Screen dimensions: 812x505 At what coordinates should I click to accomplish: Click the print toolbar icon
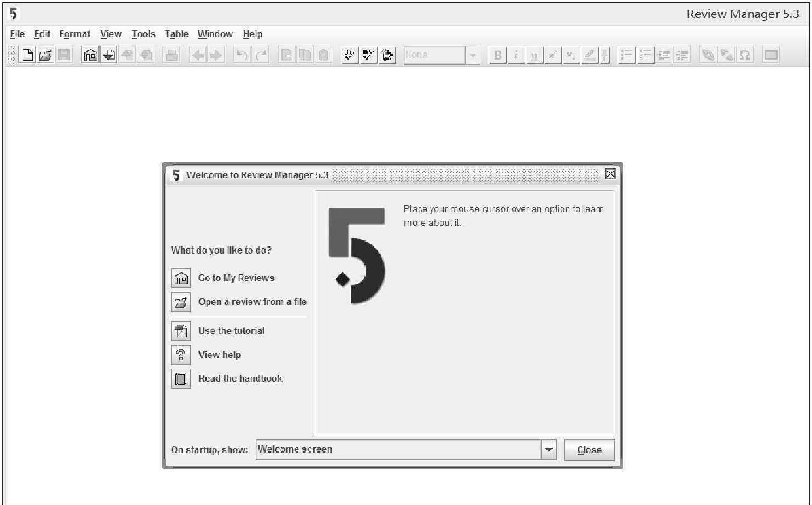click(x=172, y=55)
